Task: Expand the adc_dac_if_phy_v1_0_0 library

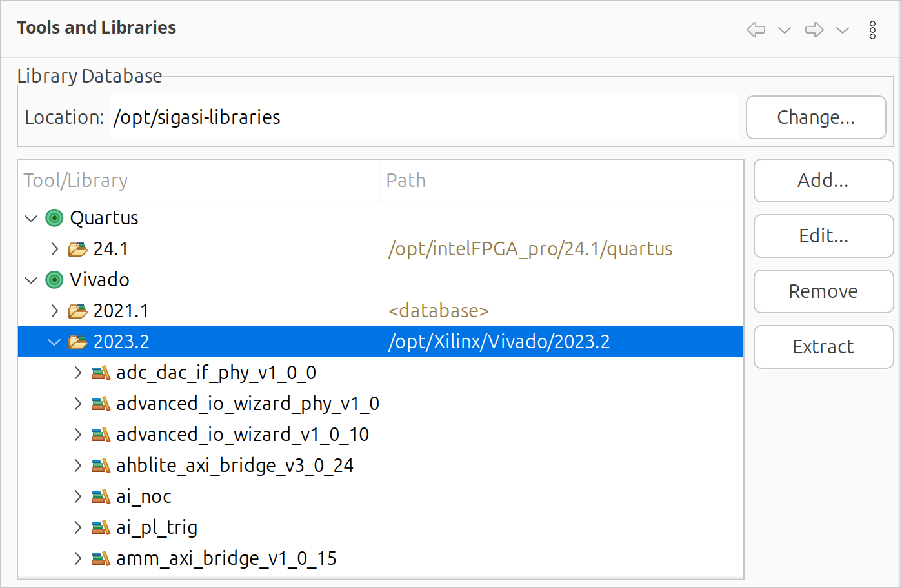Action: [x=78, y=373]
